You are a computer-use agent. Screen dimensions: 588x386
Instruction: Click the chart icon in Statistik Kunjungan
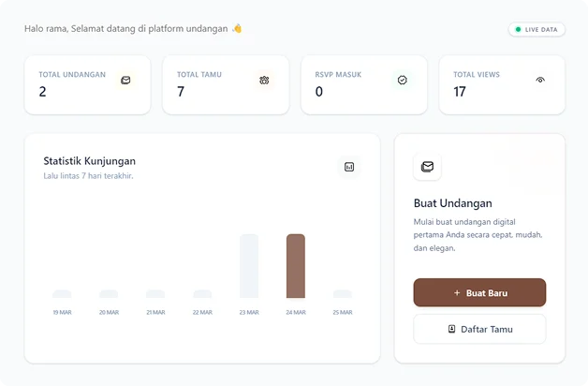coord(349,167)
